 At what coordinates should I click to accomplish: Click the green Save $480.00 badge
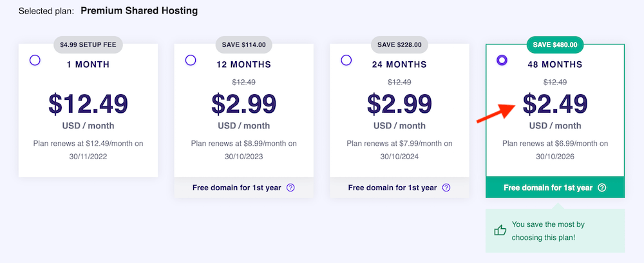[x=555, y=44]
